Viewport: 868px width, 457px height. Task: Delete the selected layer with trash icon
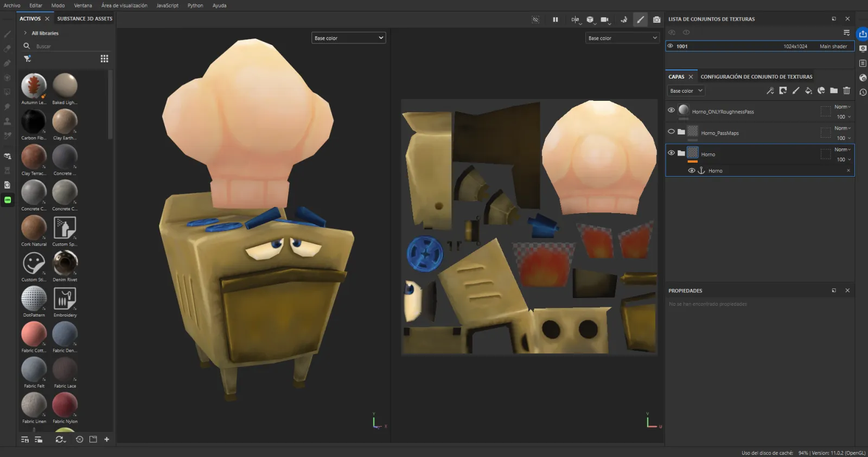click(847, 91)
